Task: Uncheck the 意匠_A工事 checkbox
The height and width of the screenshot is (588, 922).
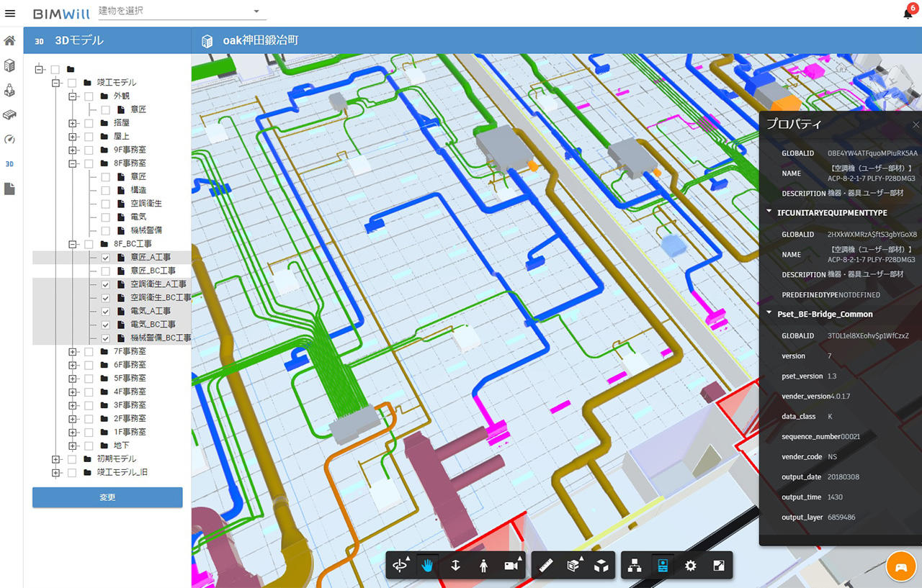Action: click(105, 258)
